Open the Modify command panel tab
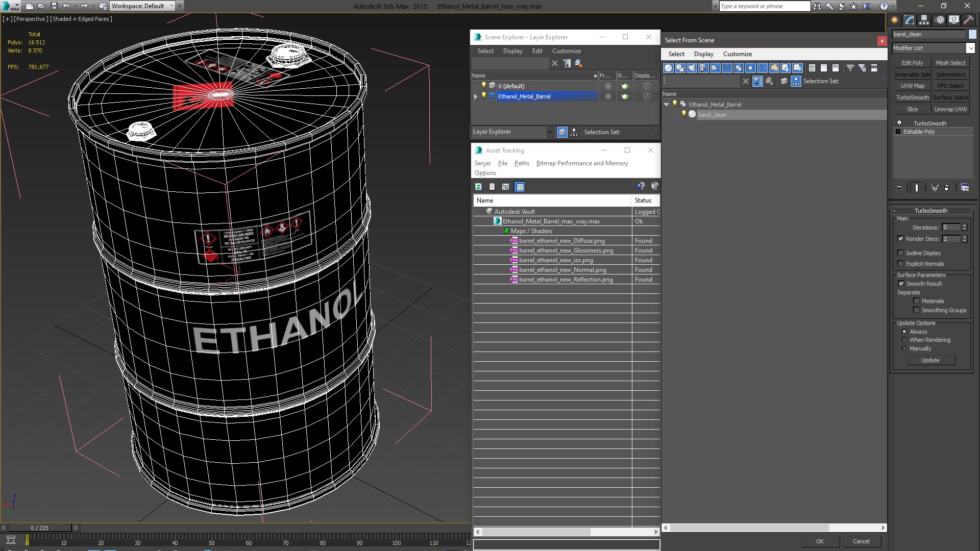Viewport: 980px width, 551px height. pyautogui.click(x=910, y=20)
